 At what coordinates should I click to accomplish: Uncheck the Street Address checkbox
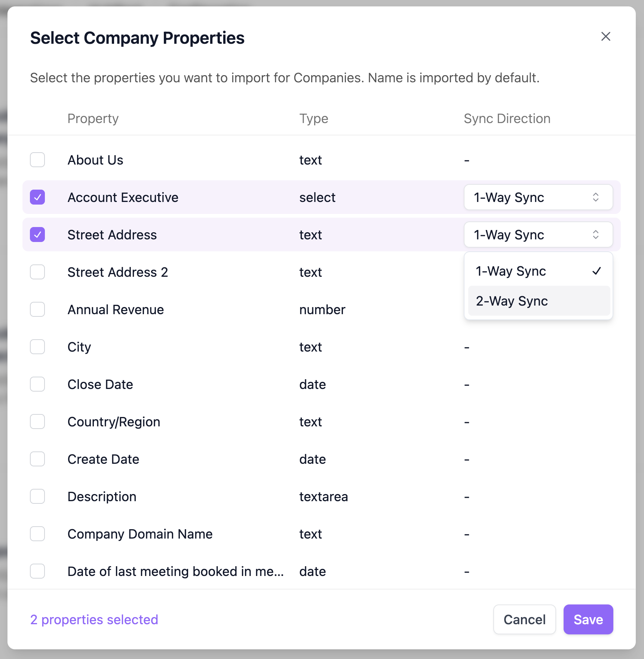pos(37,235)
